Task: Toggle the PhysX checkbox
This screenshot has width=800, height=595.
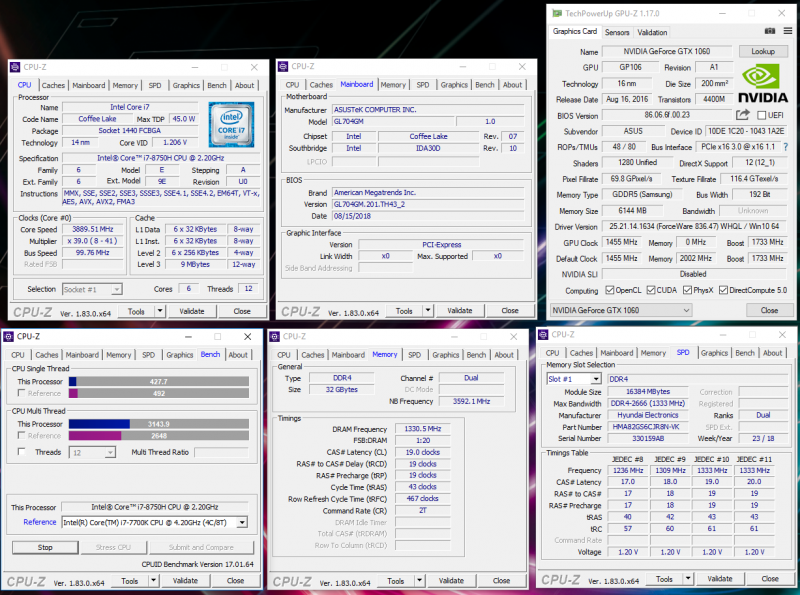Action: coord(687,290)
